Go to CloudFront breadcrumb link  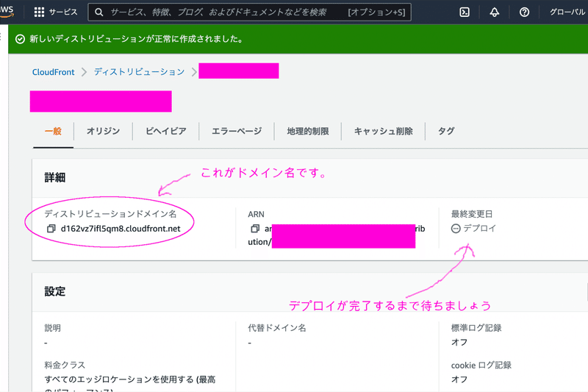(x=53, y=72)
